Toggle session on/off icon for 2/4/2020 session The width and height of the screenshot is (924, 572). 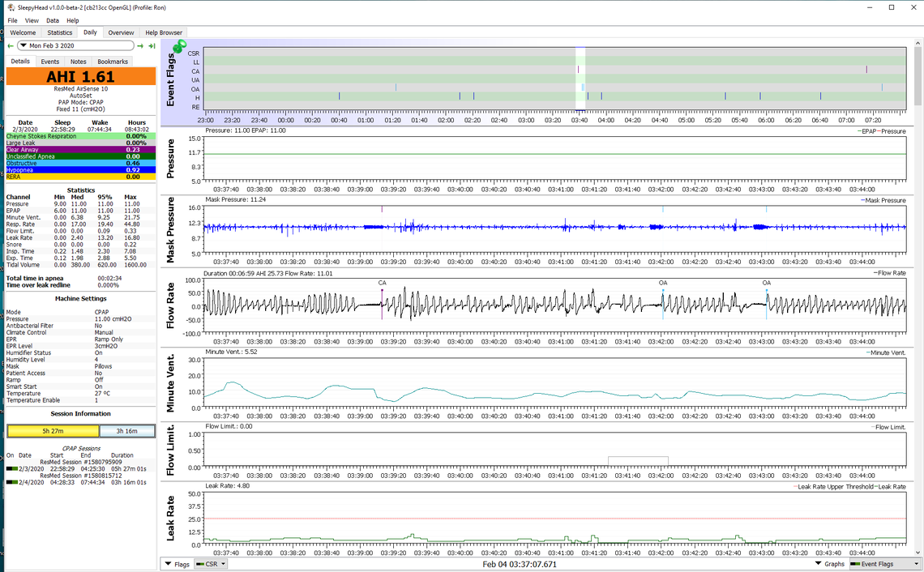coord(11,482)
